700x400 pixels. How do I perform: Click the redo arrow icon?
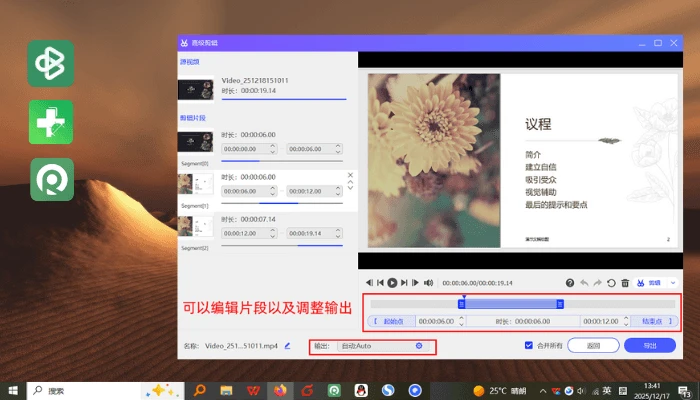597,283
